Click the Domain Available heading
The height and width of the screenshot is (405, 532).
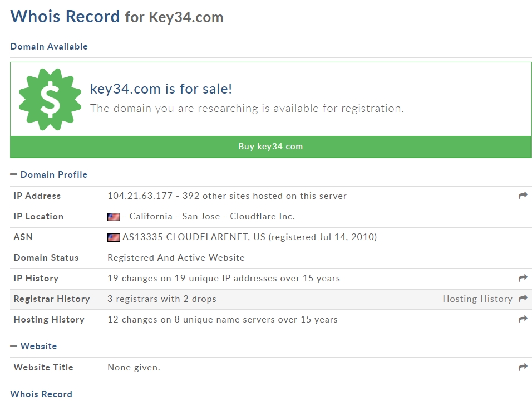click(49, 47)
